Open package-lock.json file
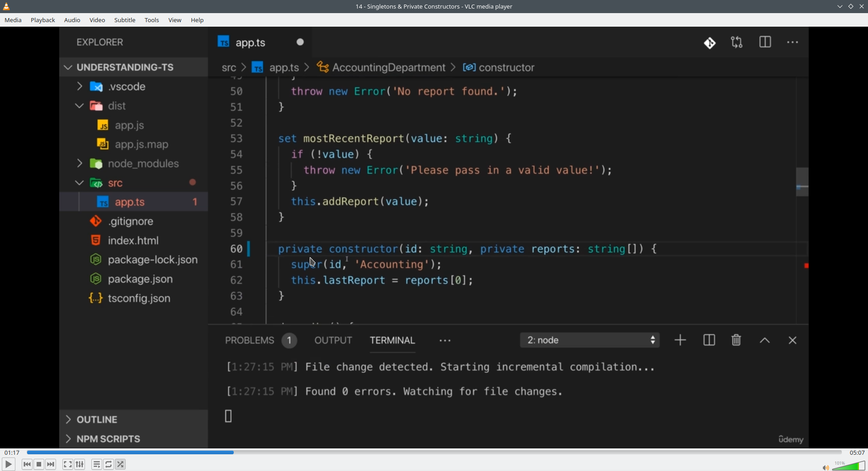Viewport: 868px width, 471px height. pos(133,260)
